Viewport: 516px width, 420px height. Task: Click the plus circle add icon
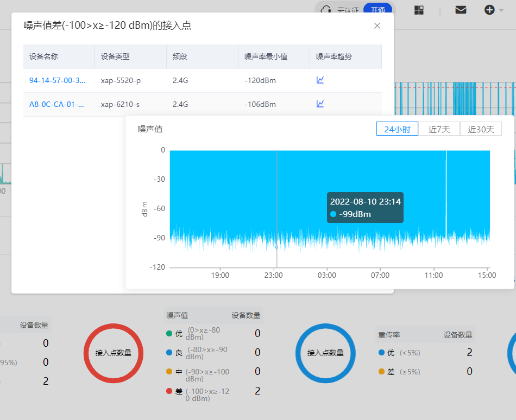(489, 10)
